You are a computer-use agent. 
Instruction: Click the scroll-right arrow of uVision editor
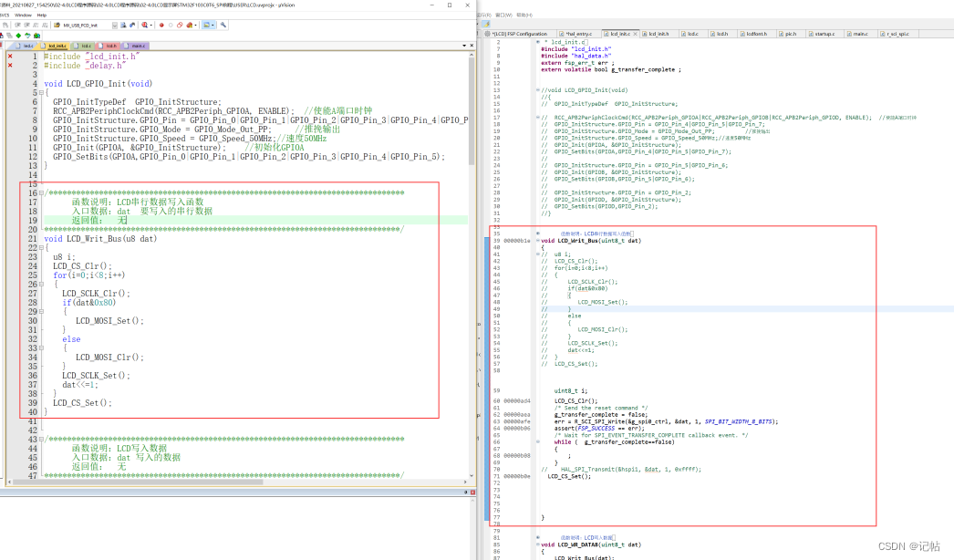pos(465,482)
